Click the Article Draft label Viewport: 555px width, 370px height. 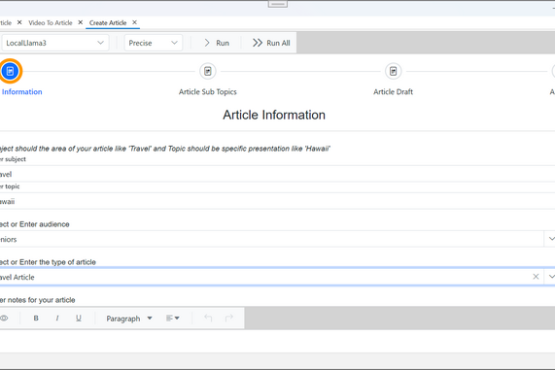(393, 92)
